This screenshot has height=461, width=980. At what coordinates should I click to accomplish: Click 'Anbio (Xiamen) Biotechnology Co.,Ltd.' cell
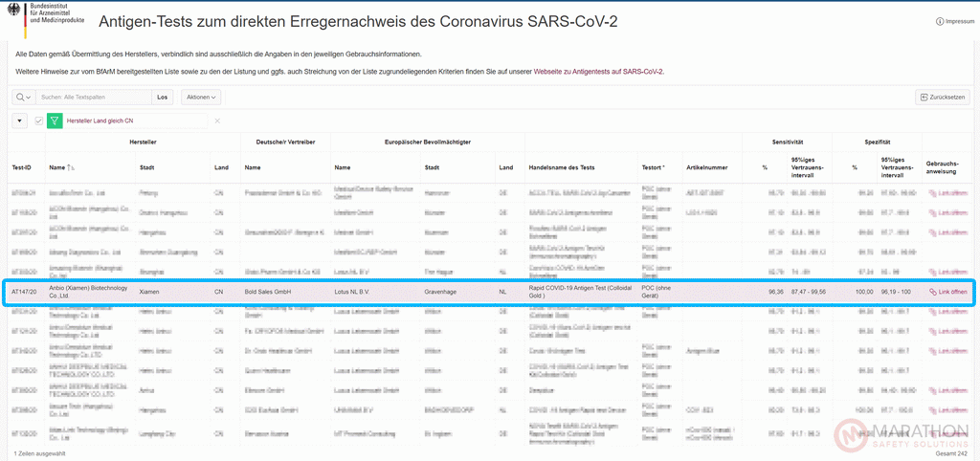88,292
